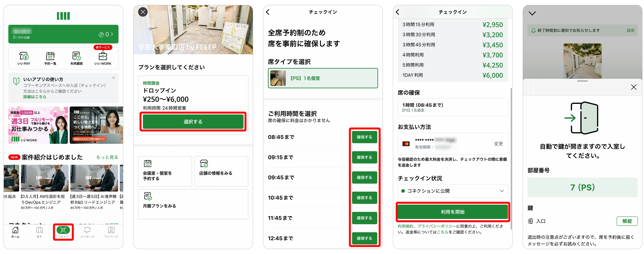Close the door unlock sheet
This screenshot has width=644, height=254.
[x=633, y=87]
